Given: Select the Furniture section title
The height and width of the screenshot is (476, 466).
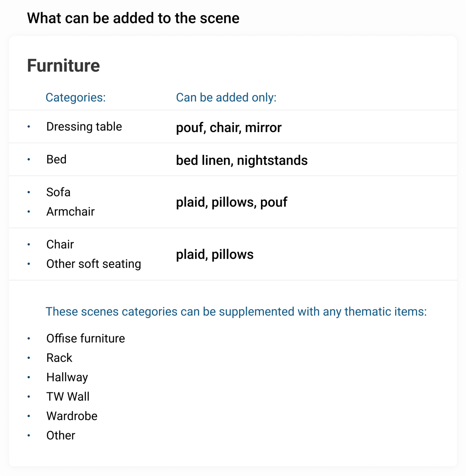Looking at the screenshot, I should point(64,65).
